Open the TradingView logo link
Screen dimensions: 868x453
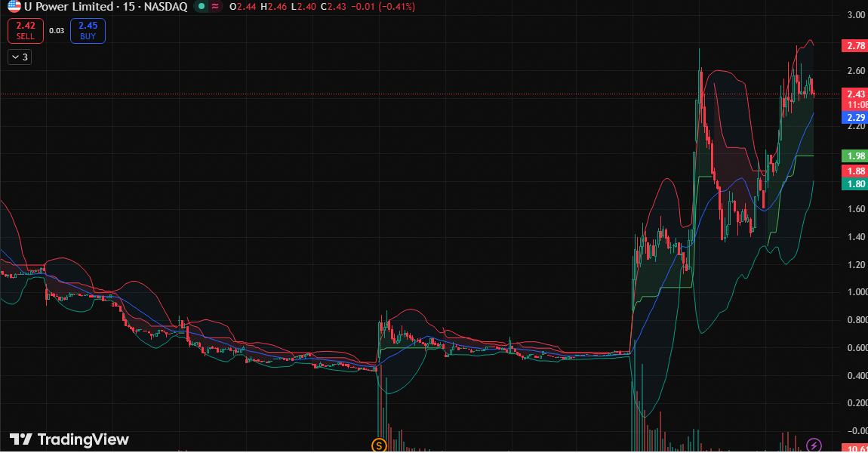(69, 439)
